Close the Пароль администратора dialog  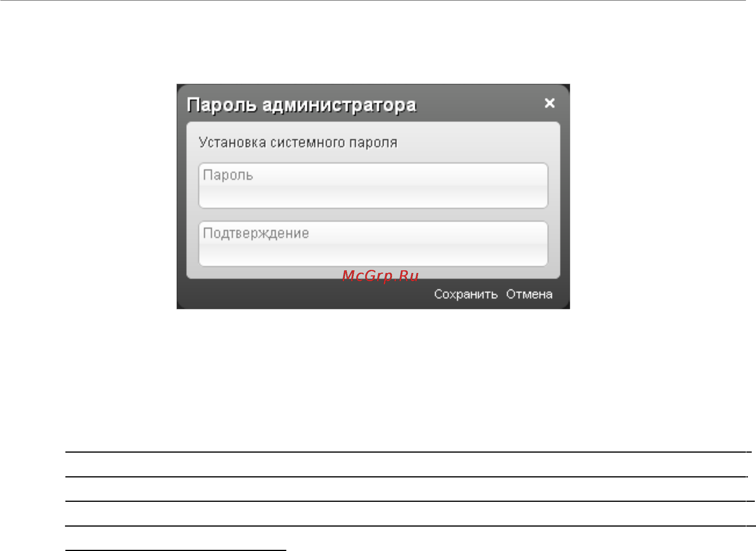click(x=549, y=103)
